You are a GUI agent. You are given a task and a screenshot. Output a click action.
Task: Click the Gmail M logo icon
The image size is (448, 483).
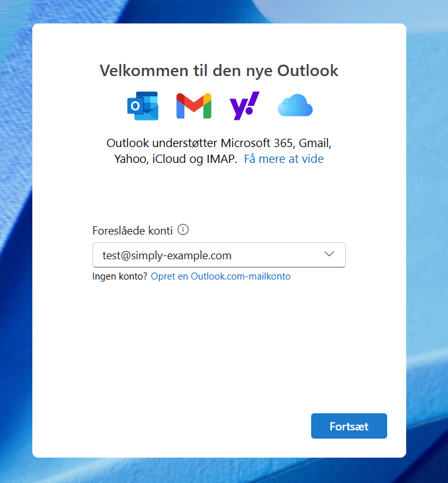[194, 106]
